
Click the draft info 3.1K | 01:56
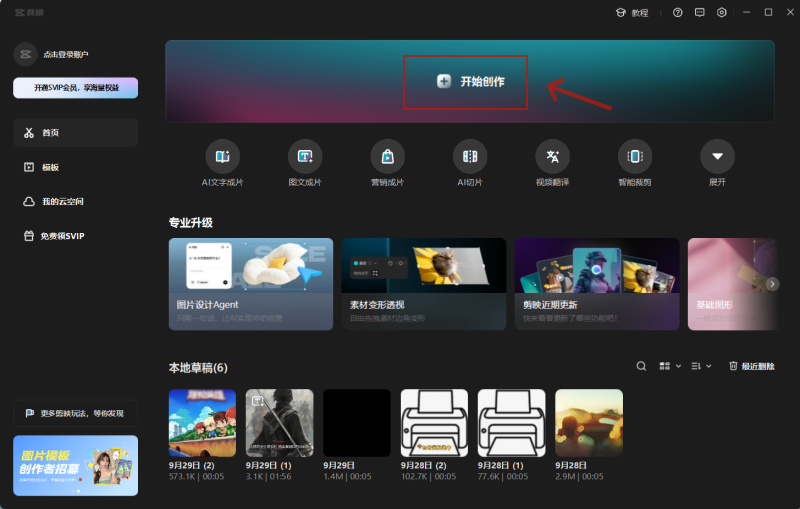[x=268, y=476]
